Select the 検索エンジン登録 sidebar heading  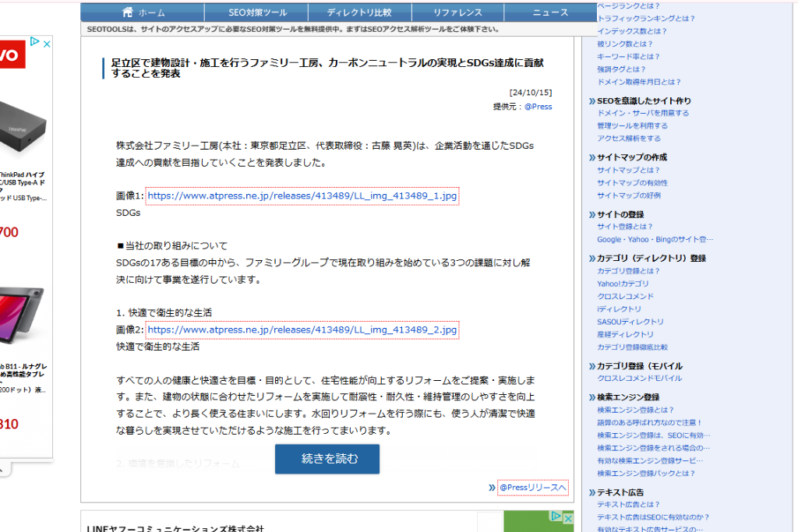(628, 396)
